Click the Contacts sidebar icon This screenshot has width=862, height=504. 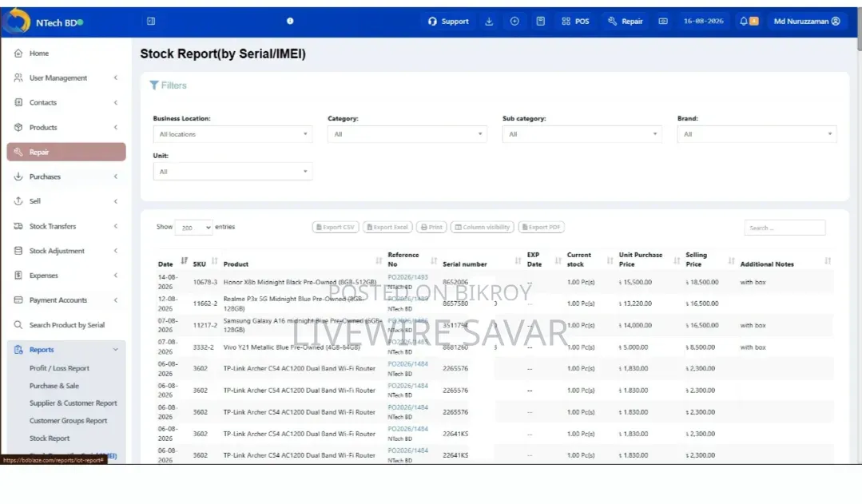tap(18, 103)
